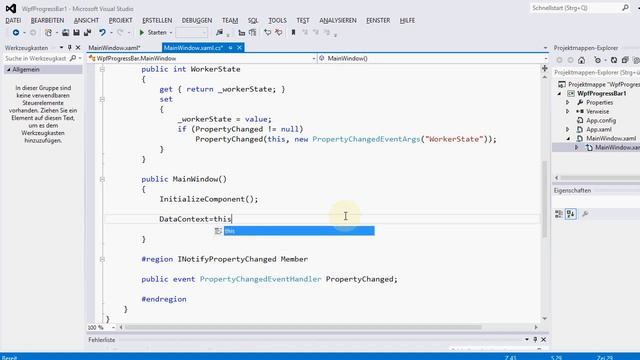Collapse the WorkerState property outline

(102, 69)
